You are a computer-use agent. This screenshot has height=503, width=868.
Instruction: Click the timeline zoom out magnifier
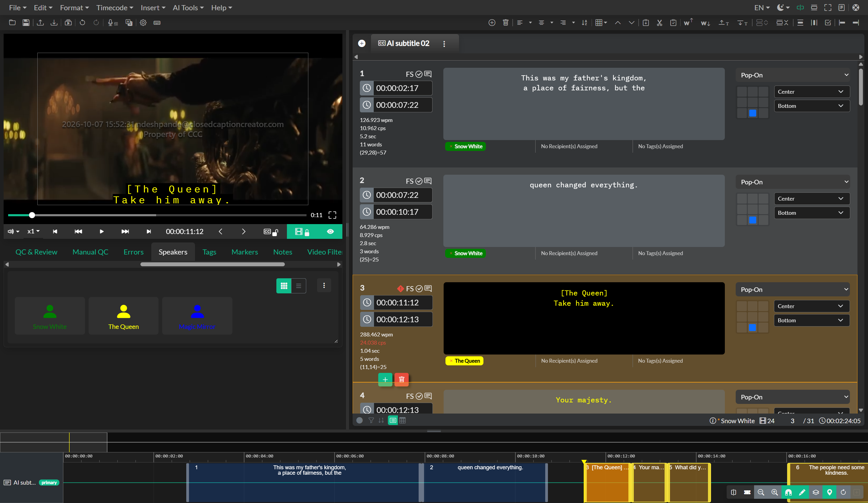pyautogui.click(x=761, y=492)
